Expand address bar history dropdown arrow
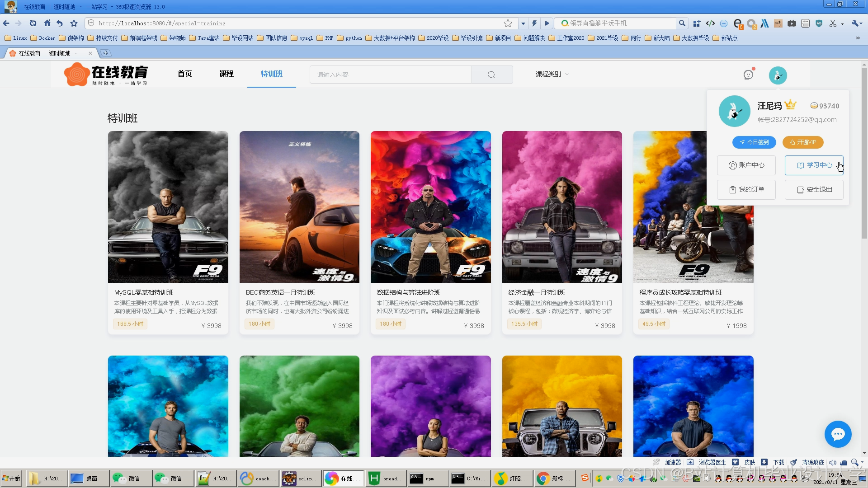Viewport: 868px width, 488px height. [523, 23]
